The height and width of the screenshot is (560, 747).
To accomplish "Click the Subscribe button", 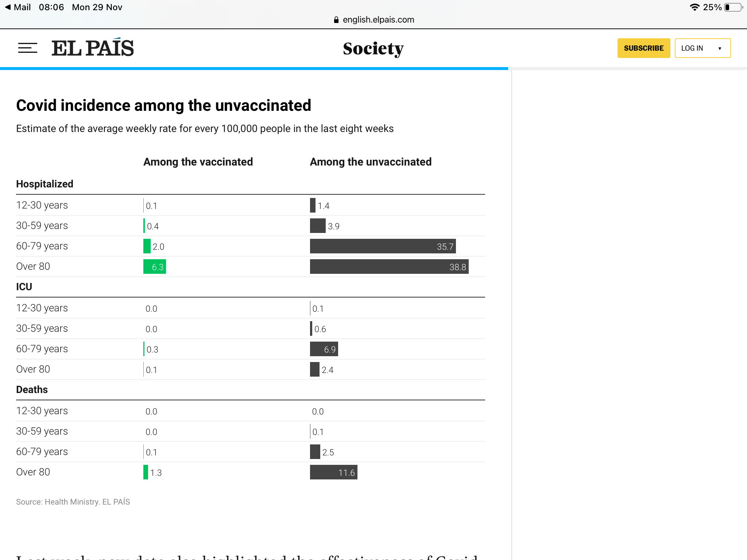I will point(643,48).
